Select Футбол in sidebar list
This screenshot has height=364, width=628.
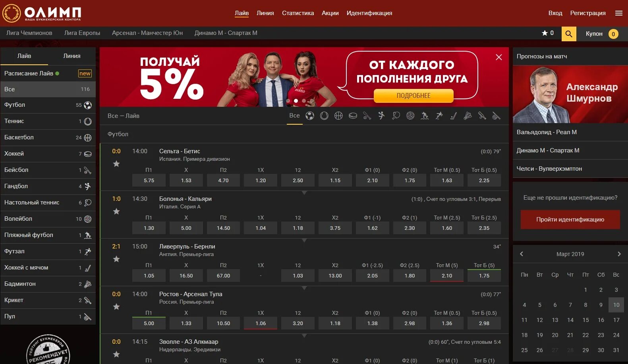point(48,105)
